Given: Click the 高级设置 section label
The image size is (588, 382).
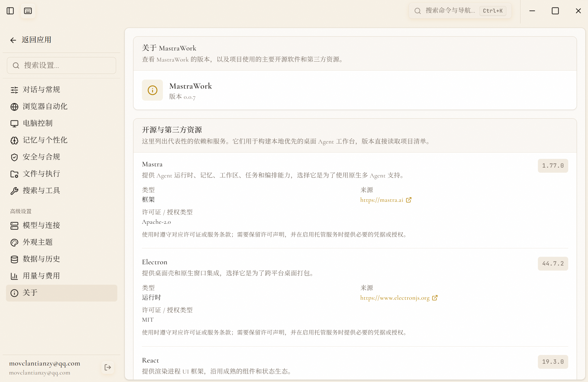Looking at the screenshot, I should click(21, 211).
